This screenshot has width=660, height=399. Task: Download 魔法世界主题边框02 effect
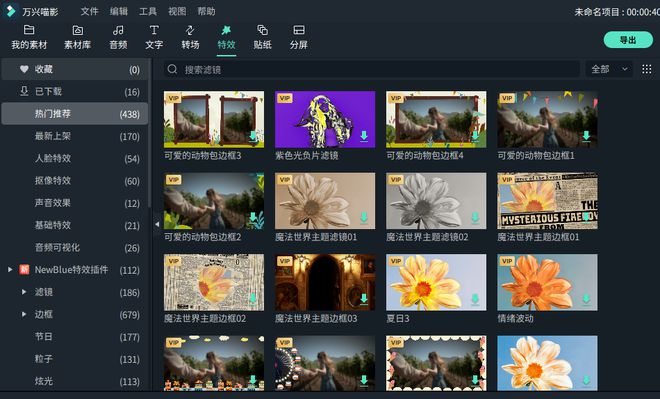[253, 299]
